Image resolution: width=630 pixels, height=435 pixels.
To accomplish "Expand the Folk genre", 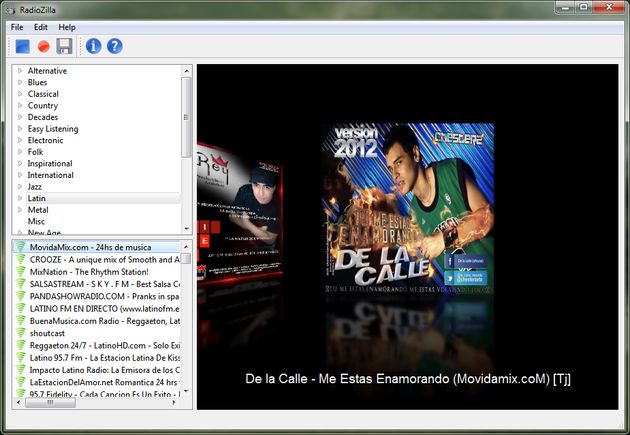I will click(x=20, y=152).
